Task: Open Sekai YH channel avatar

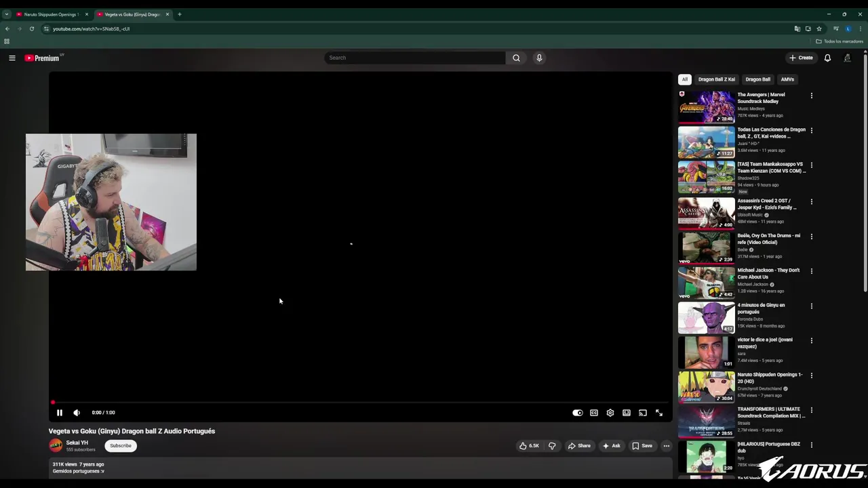Action: click(56, 445)
